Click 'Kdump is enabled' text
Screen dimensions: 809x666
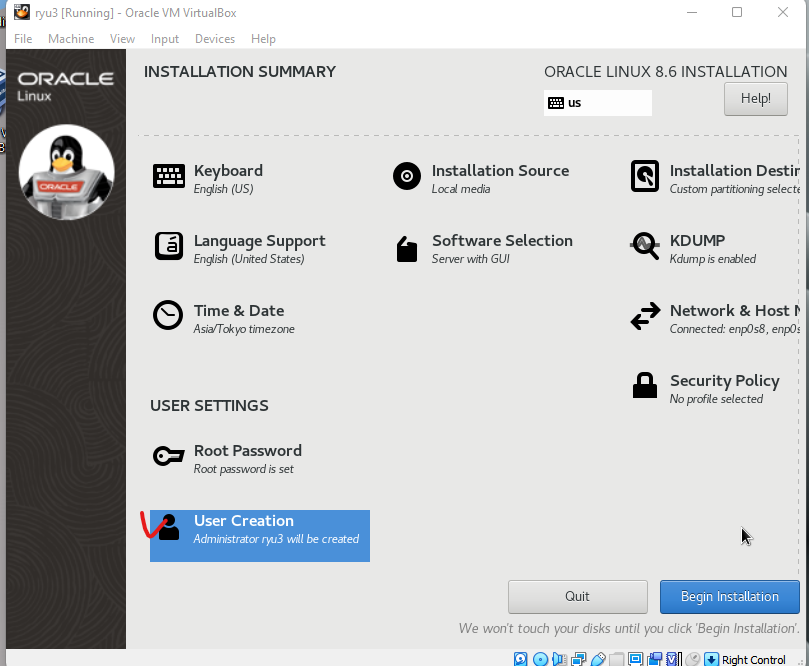[x=713, y=259]
